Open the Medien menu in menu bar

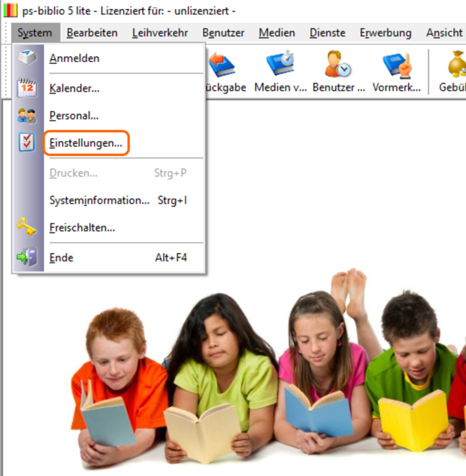277,33
